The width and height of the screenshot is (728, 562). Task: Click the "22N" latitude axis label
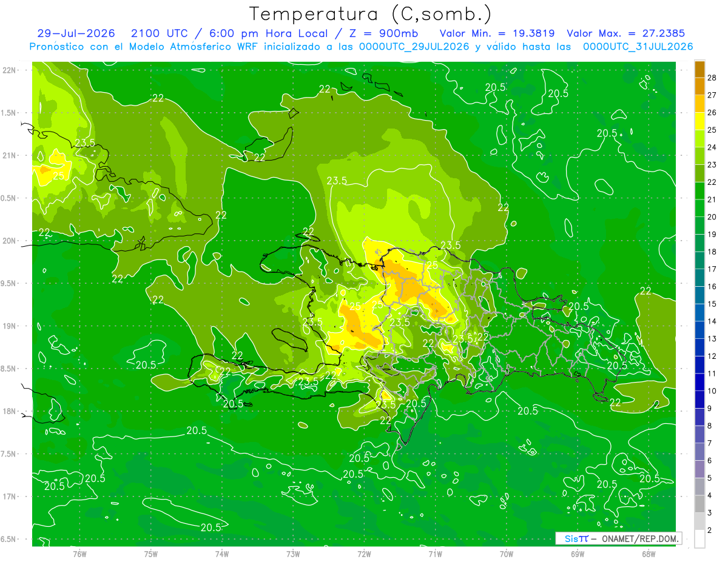[10, 70]
